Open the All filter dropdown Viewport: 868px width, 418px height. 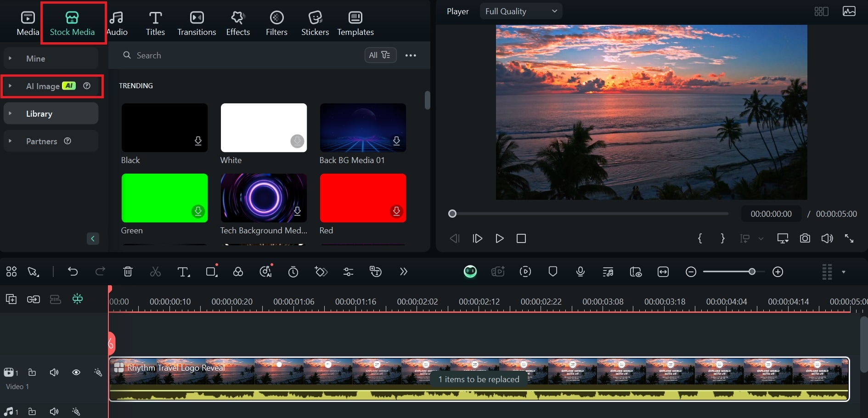tap(380, 55)
